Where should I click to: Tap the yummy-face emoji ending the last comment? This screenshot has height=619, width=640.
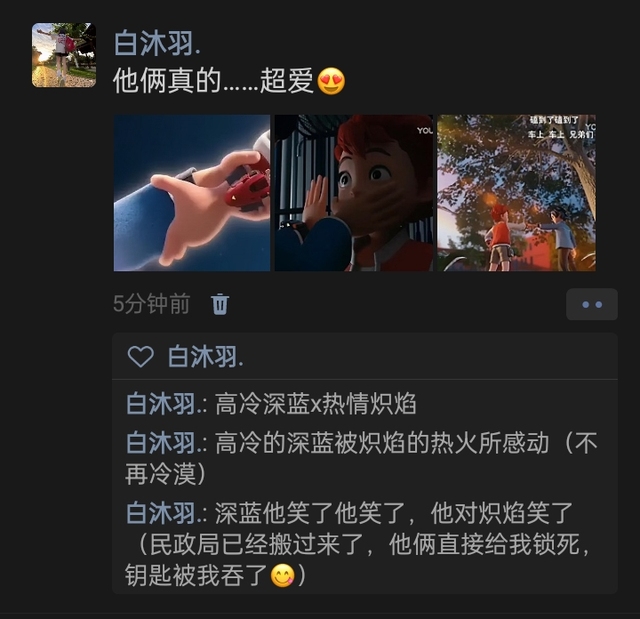coord(282,575)
